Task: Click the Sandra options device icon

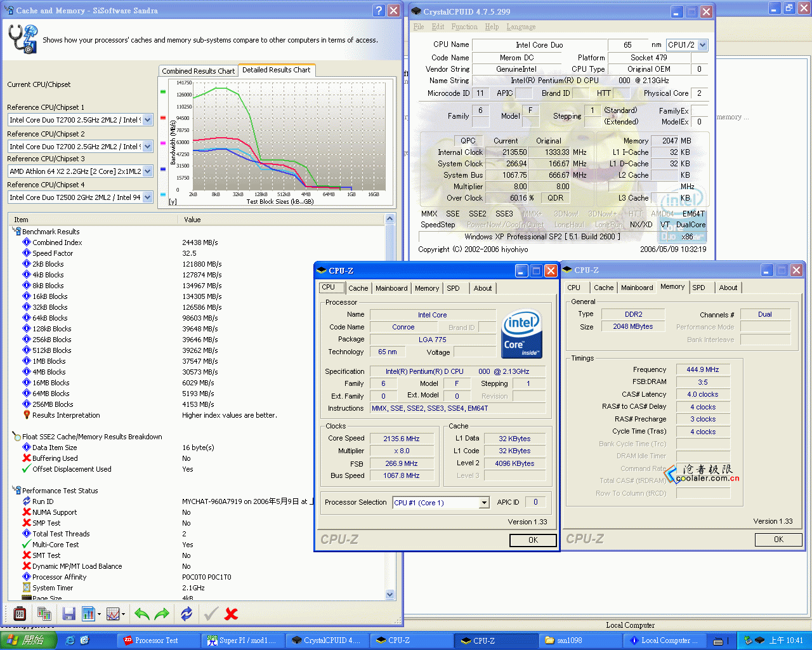Action: [20, 614]
